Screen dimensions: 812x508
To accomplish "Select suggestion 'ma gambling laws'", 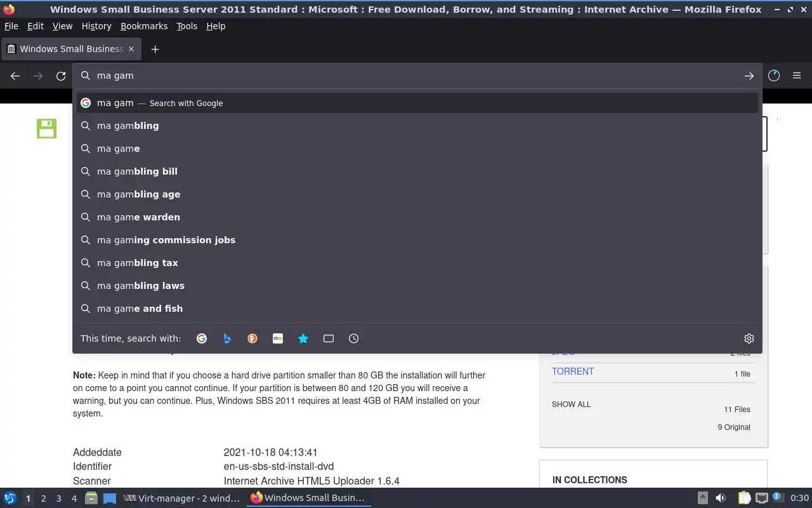I will click(x=417, y=286).
